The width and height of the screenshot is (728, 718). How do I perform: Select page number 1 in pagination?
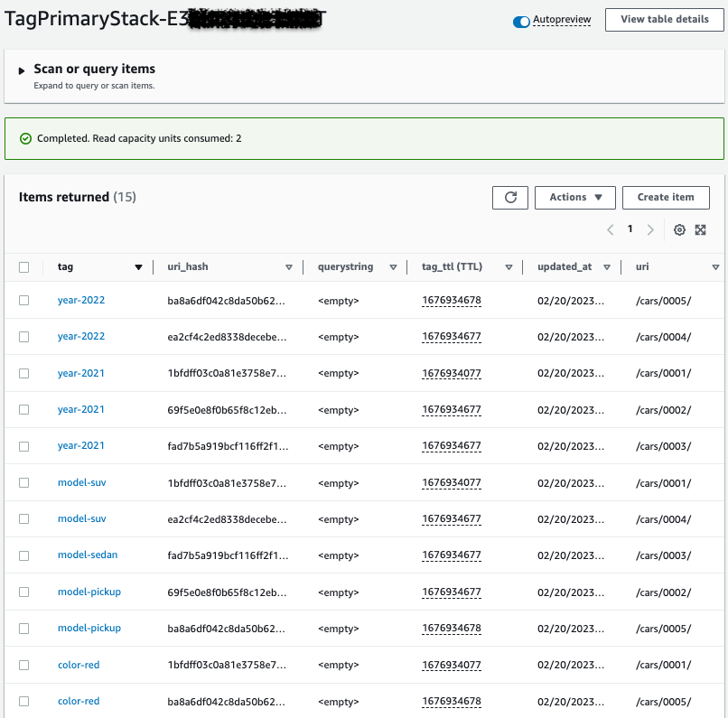tap(630, 230)
